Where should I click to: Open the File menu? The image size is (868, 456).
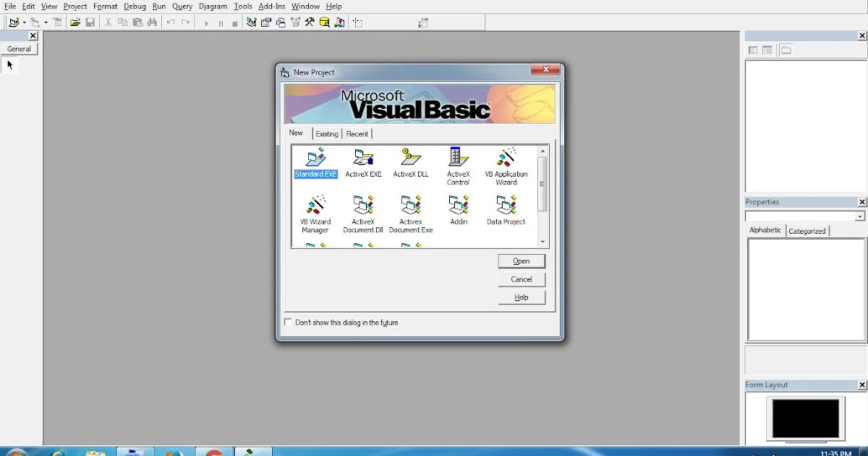tap(10, 6)
